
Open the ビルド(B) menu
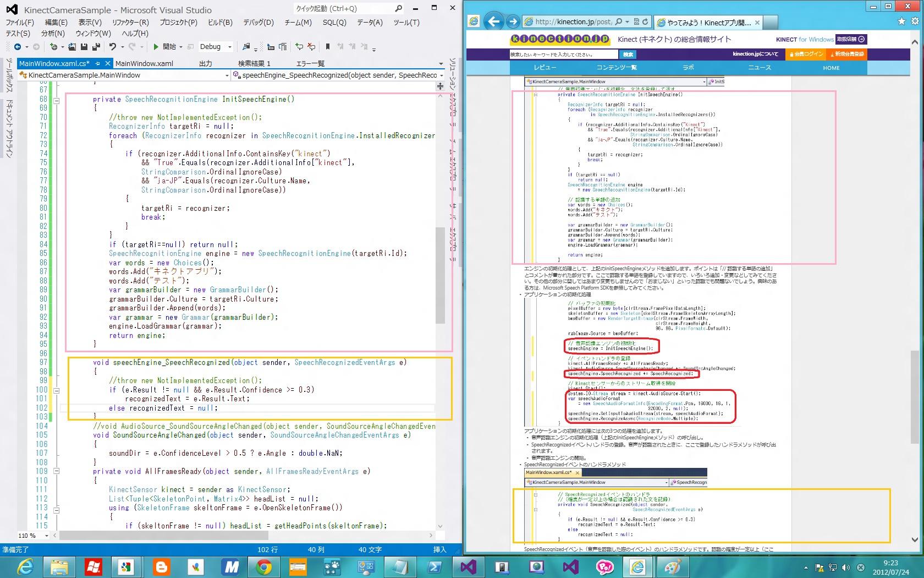[x=220, y=22]
